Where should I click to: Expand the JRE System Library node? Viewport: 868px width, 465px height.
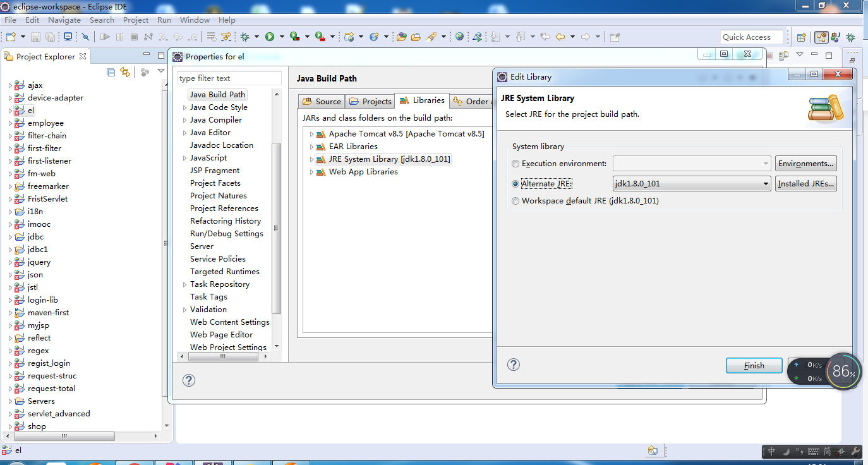pos(311,159)
